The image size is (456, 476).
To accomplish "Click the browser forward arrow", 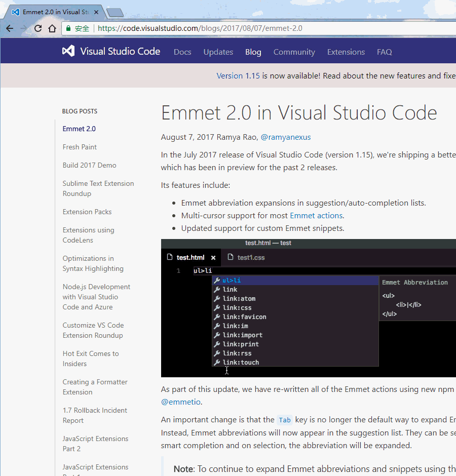I will coord(24,28).
